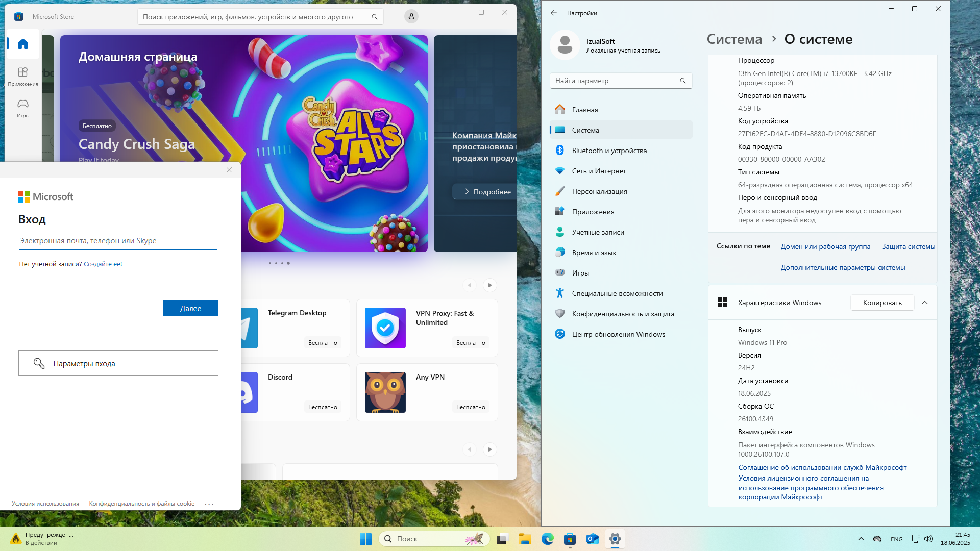The height and width of the screenshot is (551, 980).
Task: Go back in the Settings window
Action: (554, 13)
